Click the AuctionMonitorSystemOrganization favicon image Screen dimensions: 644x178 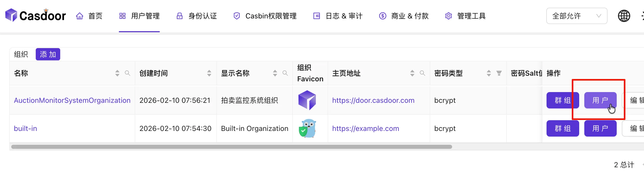307,100
